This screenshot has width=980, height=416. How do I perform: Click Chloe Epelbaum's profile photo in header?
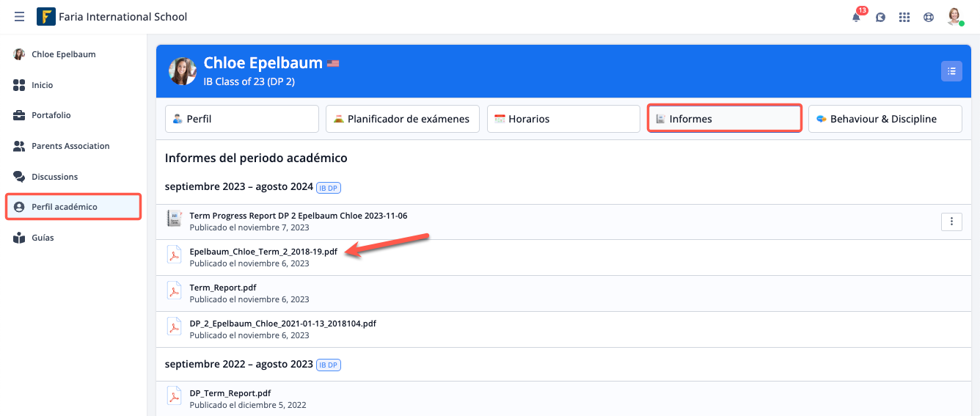(183, 71)
